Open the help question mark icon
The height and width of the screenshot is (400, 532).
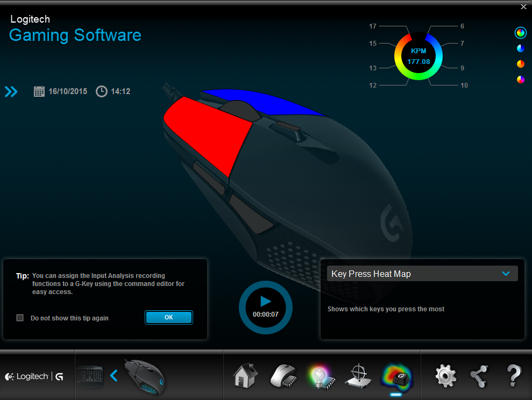pos(513,375)
